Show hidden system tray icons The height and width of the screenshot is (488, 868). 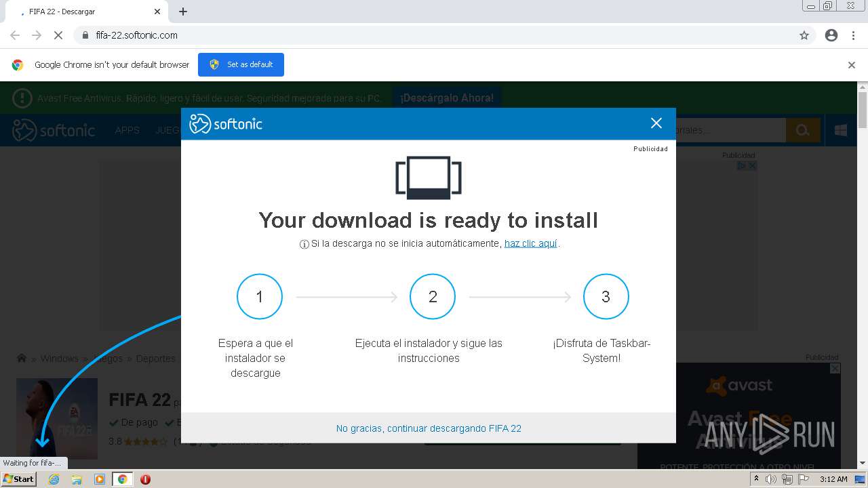coord(756,479)
